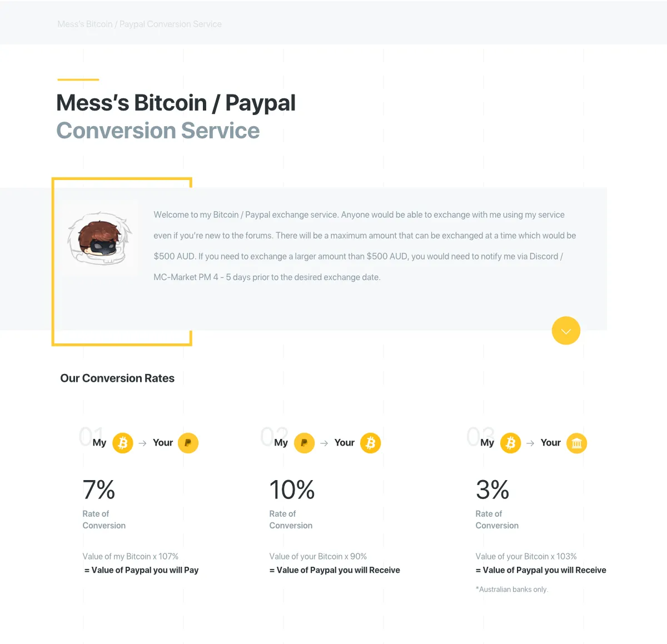The width and height of the screenshot is (667, 644).
Task: Click the "Mess's Bitcoin / Paypal" main heading
Action: pyautogui.click(x=176, y=103)
